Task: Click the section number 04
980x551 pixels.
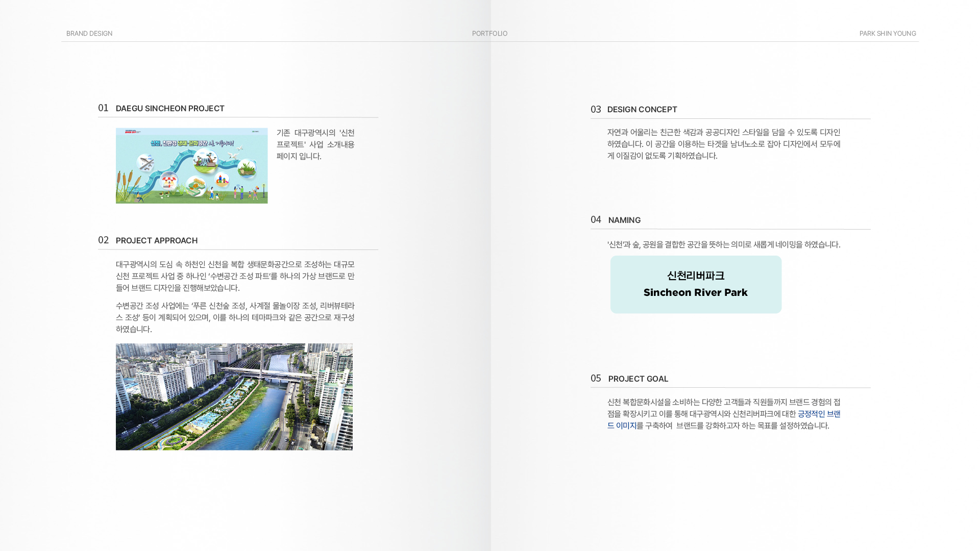Action: point(596,220)
